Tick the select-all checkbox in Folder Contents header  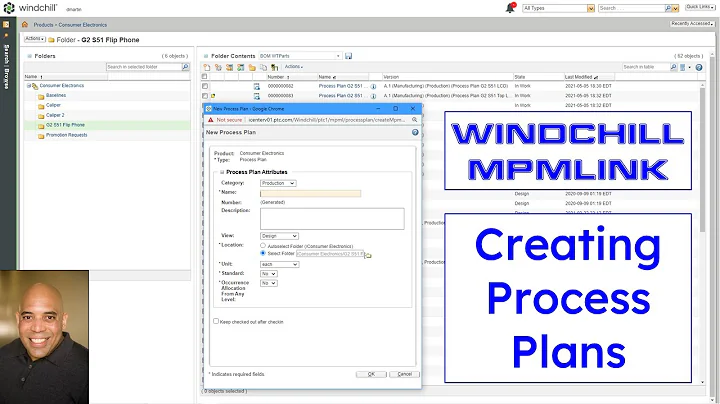click(x=205, y=77)
